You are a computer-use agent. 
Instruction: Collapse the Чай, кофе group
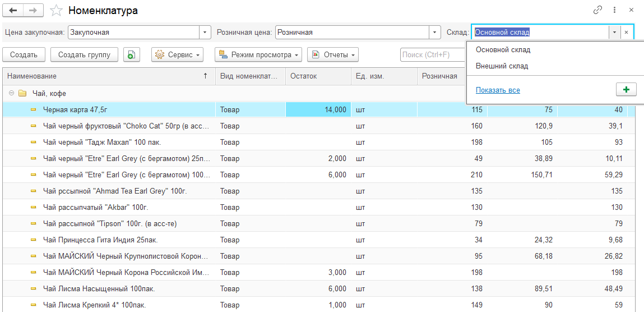pos(12,94)
